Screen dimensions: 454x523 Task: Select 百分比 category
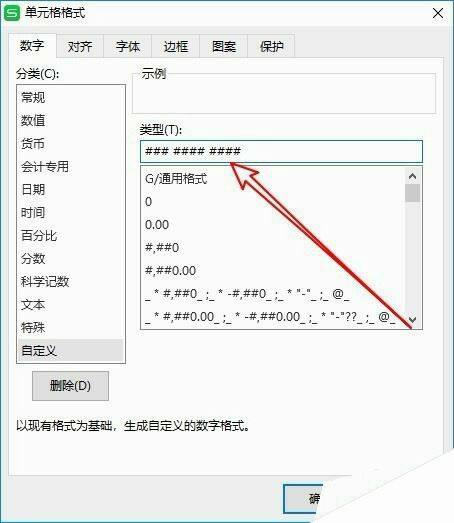[x=71, y=235]
